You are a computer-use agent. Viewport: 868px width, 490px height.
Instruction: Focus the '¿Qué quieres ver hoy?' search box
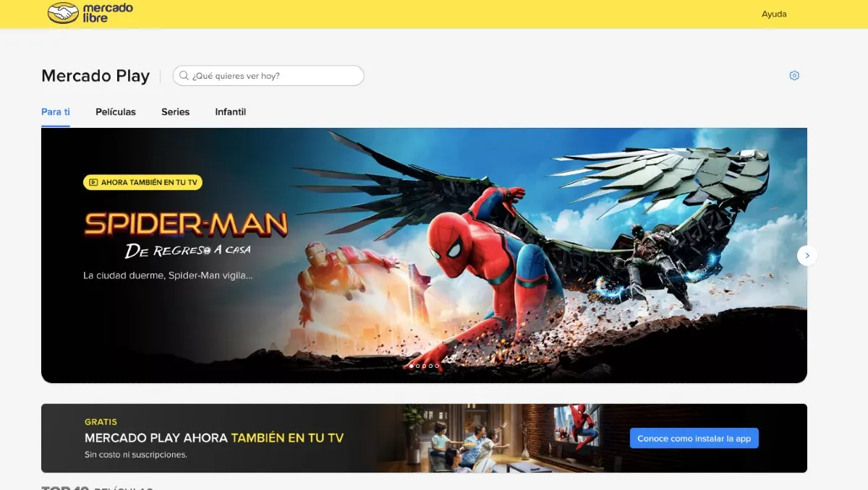(268, 76)
